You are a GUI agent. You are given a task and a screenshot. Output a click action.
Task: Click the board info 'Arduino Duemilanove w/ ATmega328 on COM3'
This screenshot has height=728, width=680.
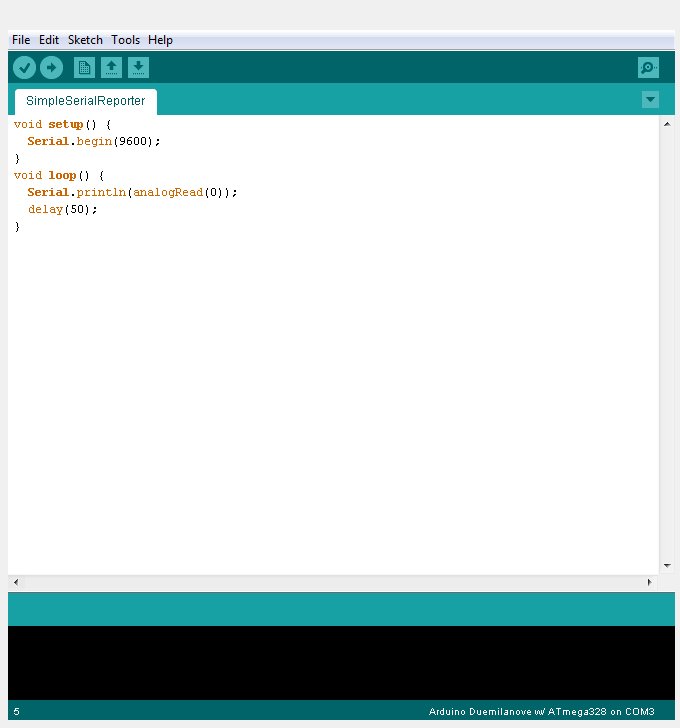[x=542, y=712]
